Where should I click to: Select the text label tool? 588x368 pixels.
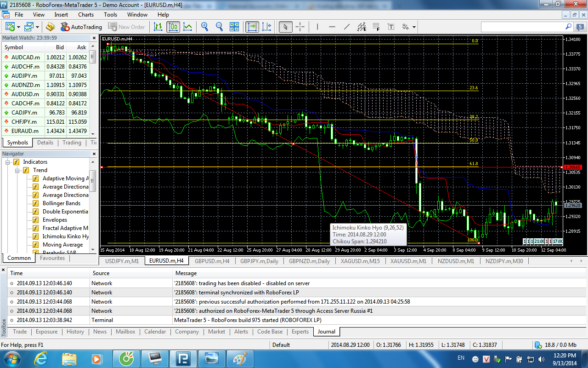[x=391, y=27]
